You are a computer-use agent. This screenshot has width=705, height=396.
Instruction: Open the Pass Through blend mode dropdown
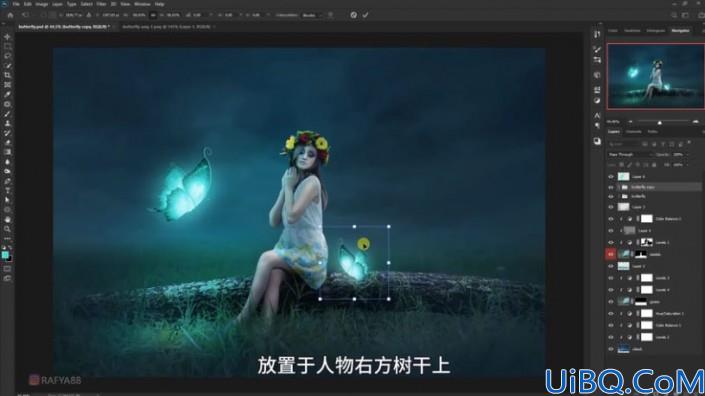tap(630, 155)
